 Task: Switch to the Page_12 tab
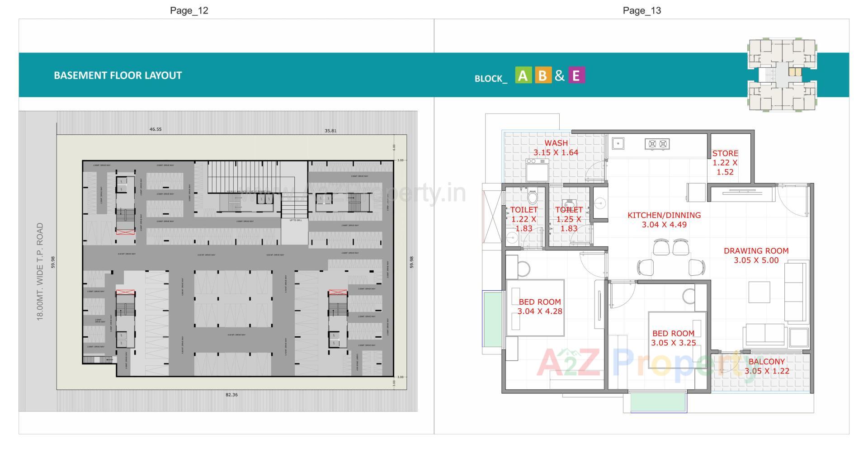point(189,9)
